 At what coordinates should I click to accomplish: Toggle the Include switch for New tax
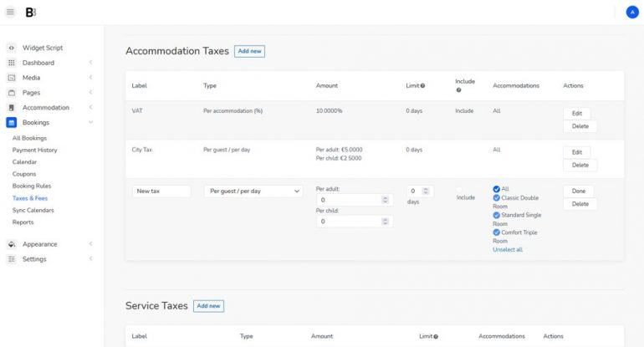click(x=459, y=190)
